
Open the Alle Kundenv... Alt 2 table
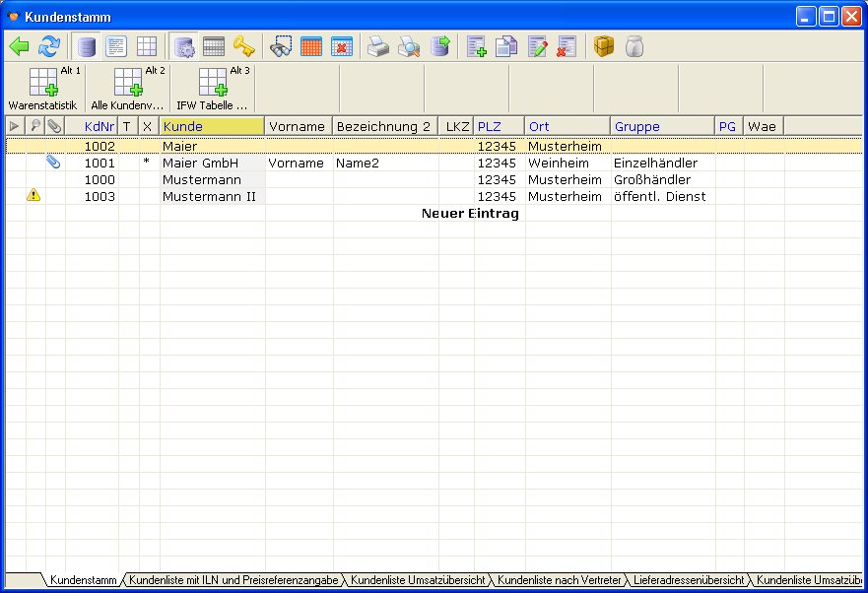pos(127,88)
